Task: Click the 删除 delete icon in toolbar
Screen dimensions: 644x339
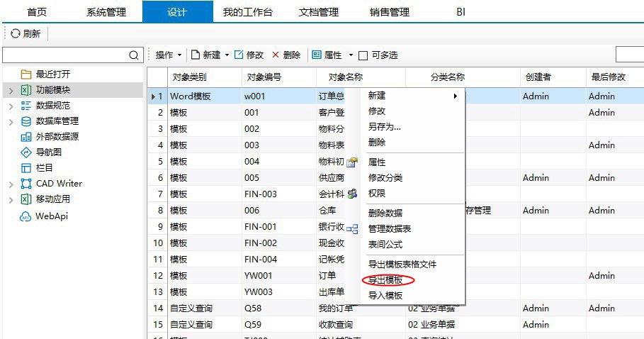Action: click(x=276, y=55)
